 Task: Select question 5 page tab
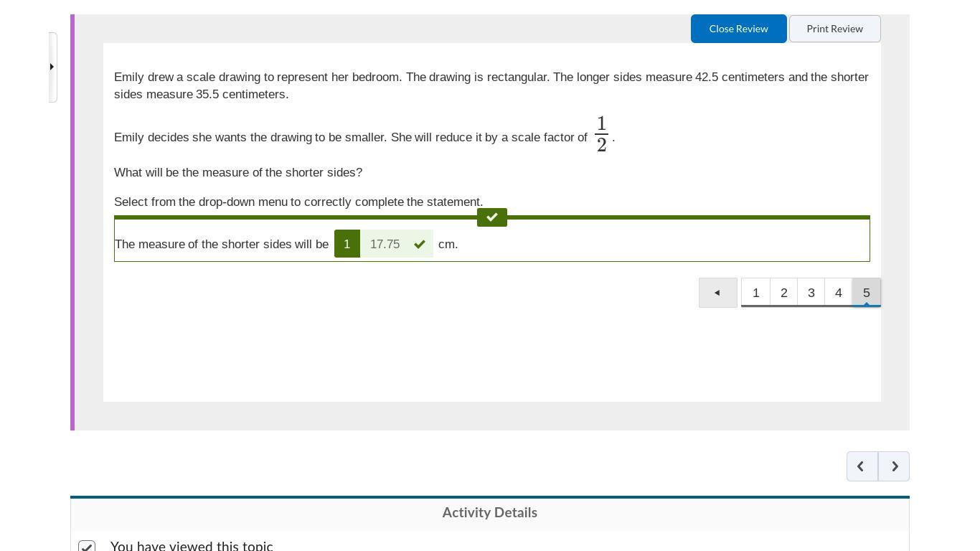(x=866, y=293)
